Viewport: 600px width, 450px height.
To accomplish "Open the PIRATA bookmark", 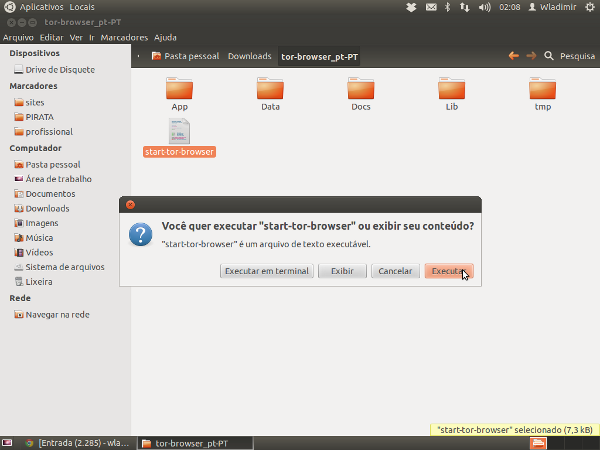I will pyautogui.click(x=34, y=117).
